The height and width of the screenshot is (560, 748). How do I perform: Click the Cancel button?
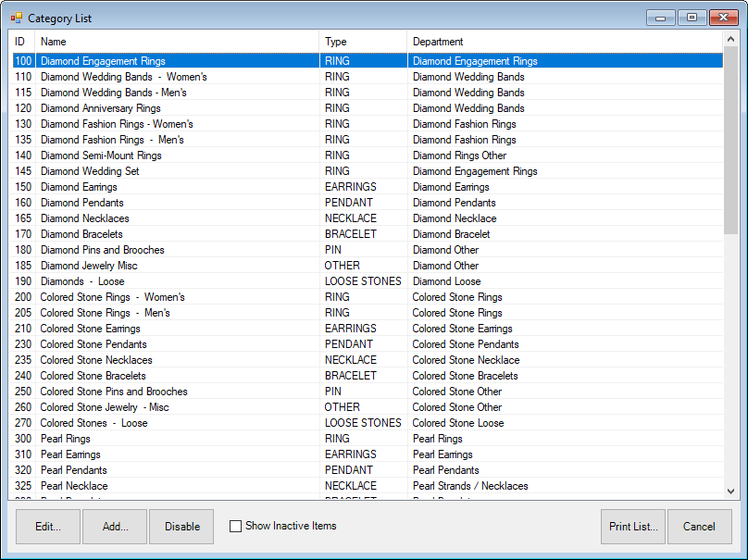tap(699, 527)
